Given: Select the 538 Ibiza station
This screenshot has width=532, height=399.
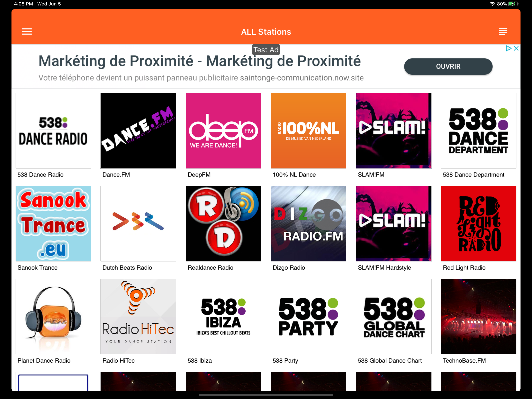Looking at the screenshot, I should click(223, 316).
